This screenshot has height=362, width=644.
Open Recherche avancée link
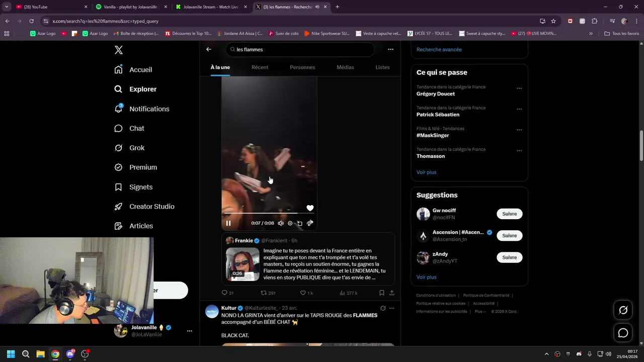(439, 49)
